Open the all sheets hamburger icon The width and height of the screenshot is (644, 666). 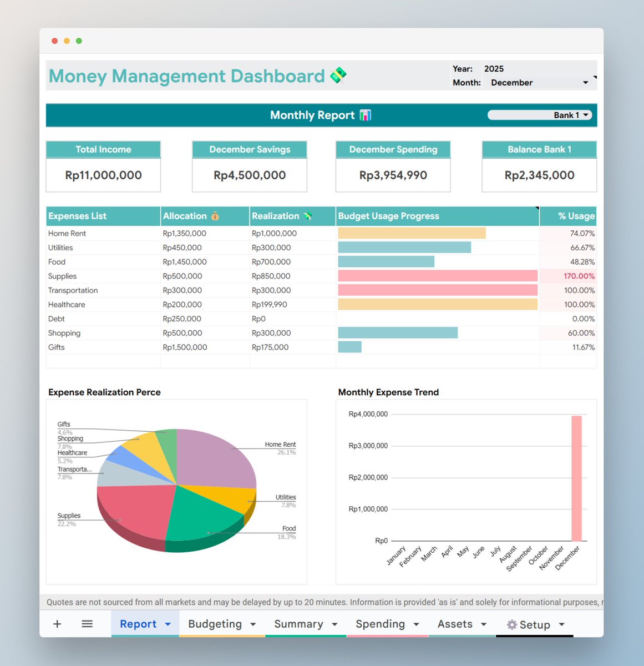87,623
